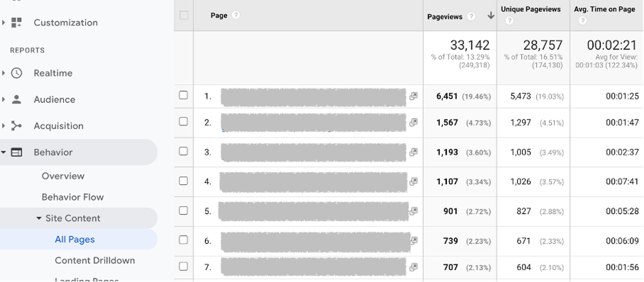The width and height of the screenshot is (644, 282).
Task: Click the Audience person icon
Action: coord(16,99)
